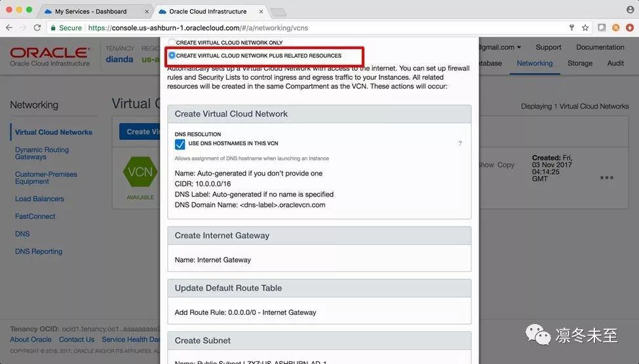Toggle Use DNS Hostnames in this VCN checkbox
639x364 pixels.
click(x=180, y=144)
